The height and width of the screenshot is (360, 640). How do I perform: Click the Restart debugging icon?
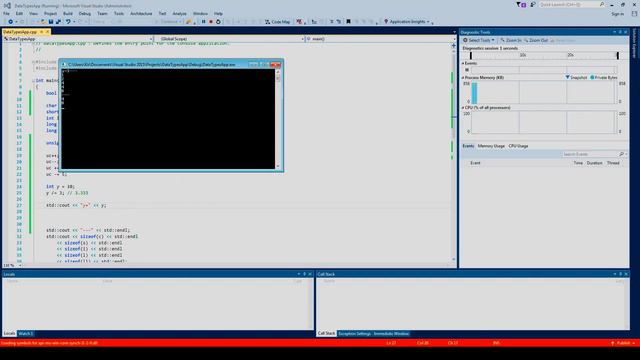[x=218, y=22]
